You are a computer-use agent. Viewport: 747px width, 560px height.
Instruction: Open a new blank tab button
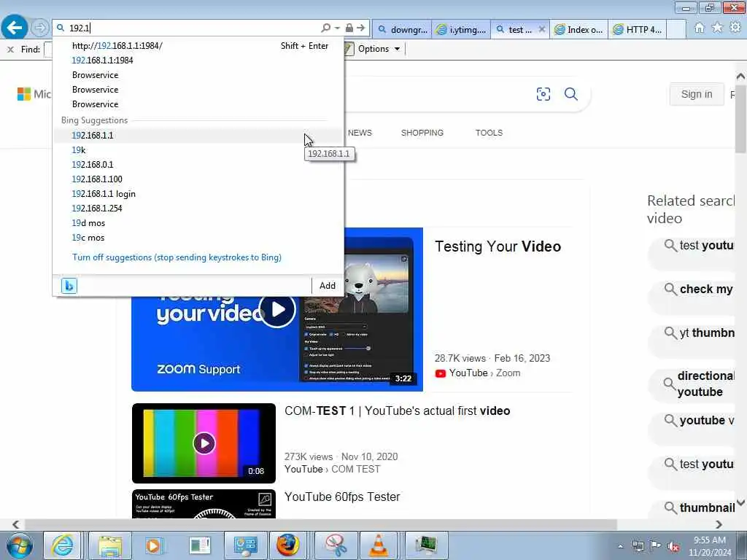(676, 29)
